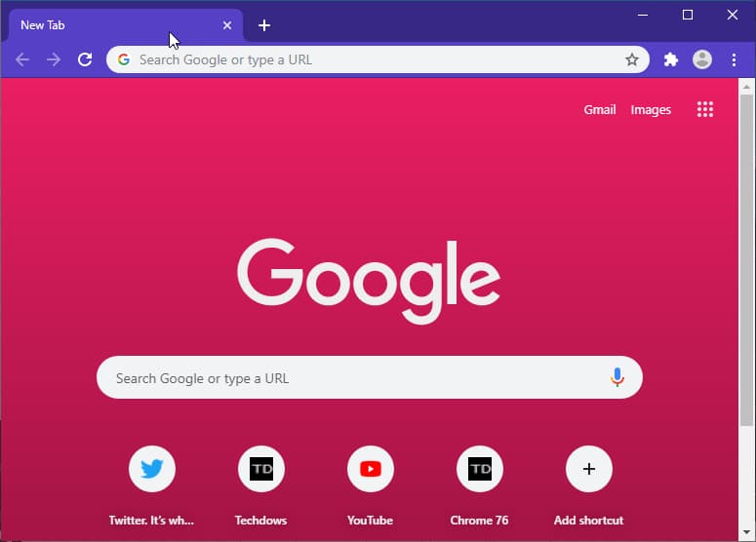The image size is (756, 542).
Task: Open the Extensions puzzle icon
Action: coord(671,59)
